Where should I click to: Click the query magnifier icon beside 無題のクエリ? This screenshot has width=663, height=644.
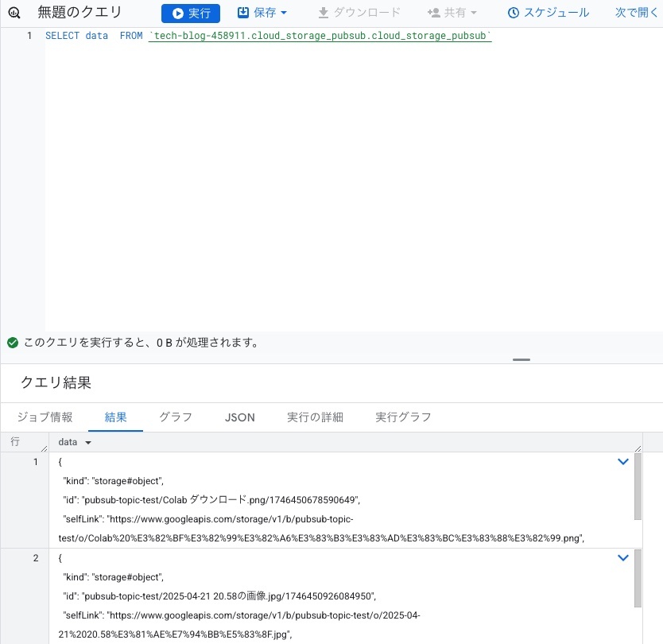[x=14, y=13]
